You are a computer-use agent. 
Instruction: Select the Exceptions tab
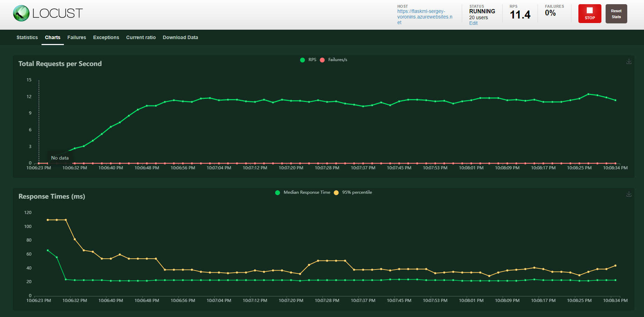(x=106, y=37)
